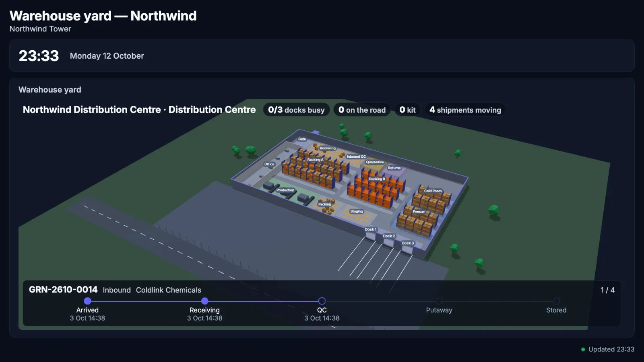Click the Inbound shipment type label
The width and height of the screenshot is (644, 362).
coord(117,290)
